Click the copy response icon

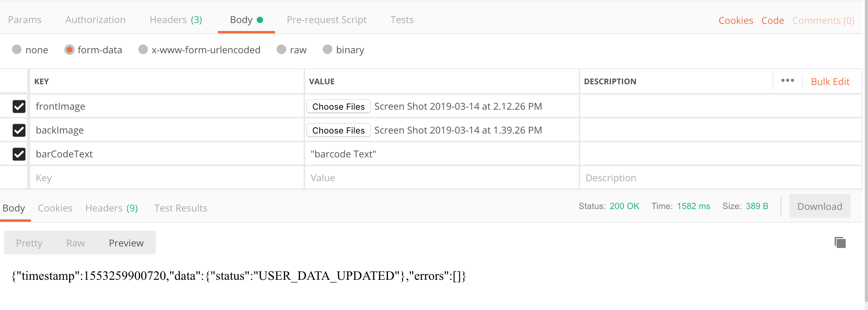click(840, 242)
